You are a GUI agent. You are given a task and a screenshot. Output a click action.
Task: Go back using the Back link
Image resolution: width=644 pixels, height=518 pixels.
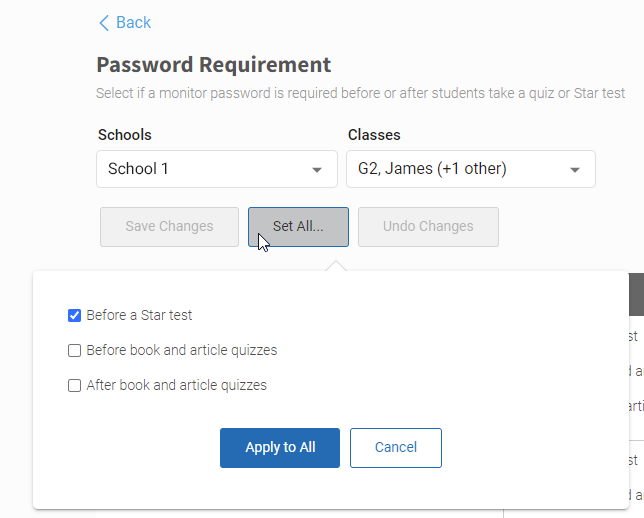(125, 23)
